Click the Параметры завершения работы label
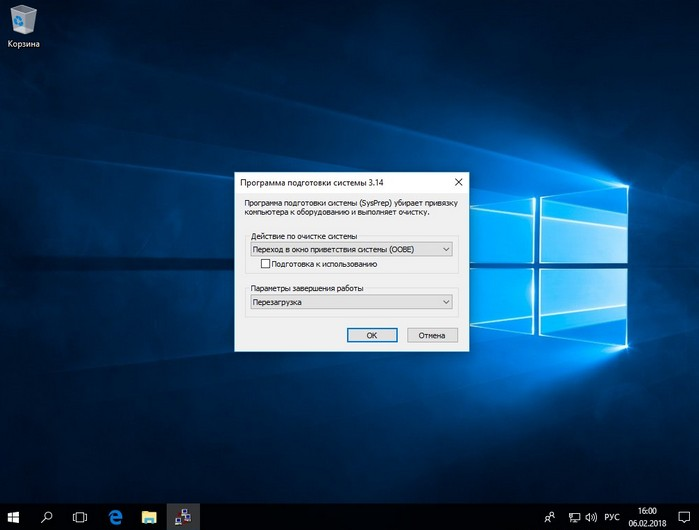699x530 pixels. pos(307,288)
